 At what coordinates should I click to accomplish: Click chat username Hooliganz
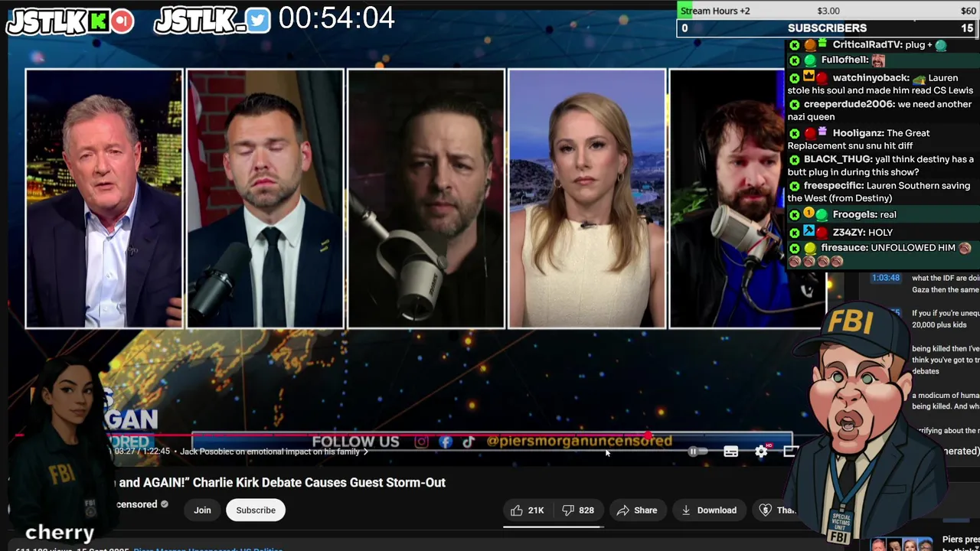[x=857, y=133]
